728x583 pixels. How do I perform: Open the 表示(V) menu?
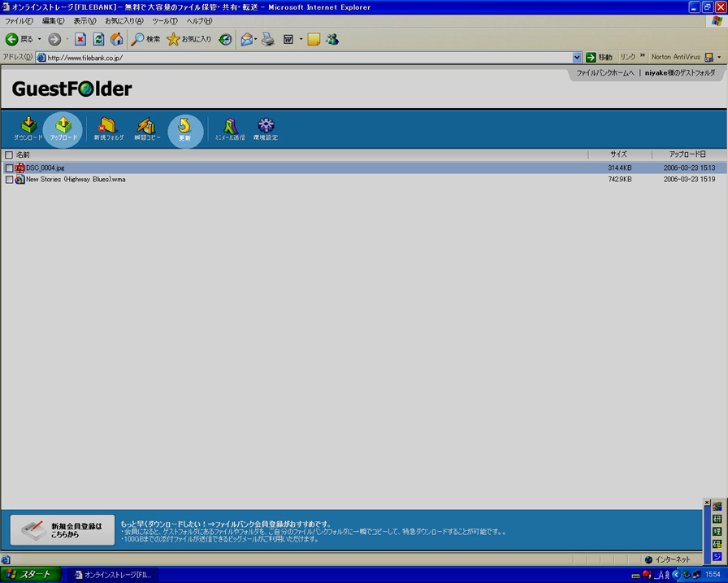84,21
